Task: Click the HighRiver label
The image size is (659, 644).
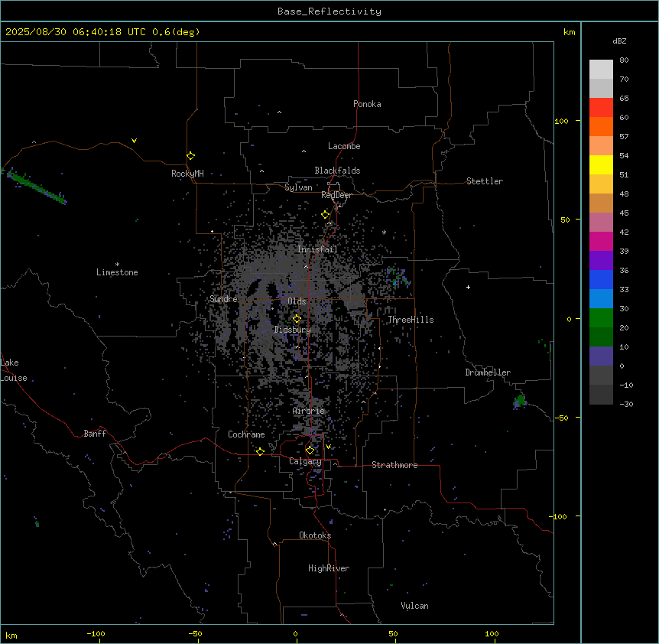Action: (x=329, y=568)
